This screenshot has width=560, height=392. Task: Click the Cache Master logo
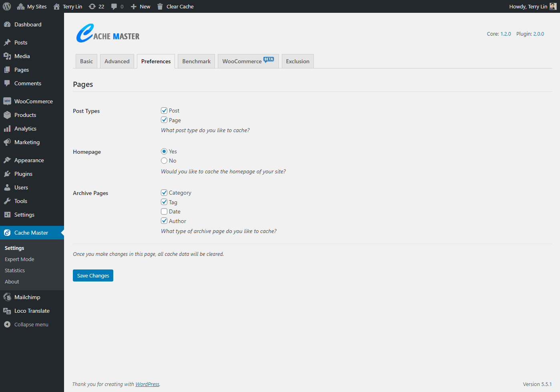point(108,33)
